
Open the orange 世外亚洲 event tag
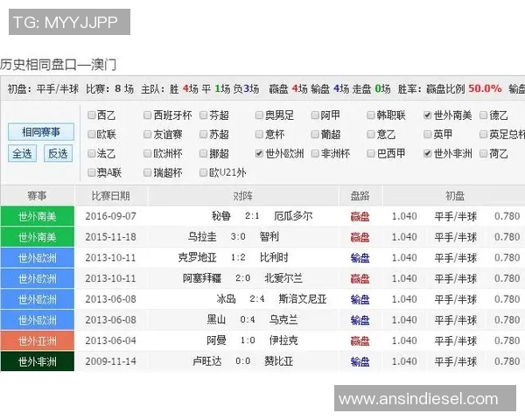pos(38,340)
